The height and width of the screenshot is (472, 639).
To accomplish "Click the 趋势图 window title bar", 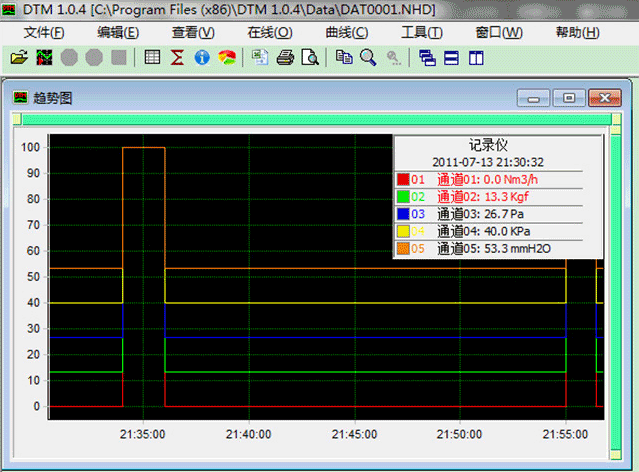I will click(x=250, y=98).
